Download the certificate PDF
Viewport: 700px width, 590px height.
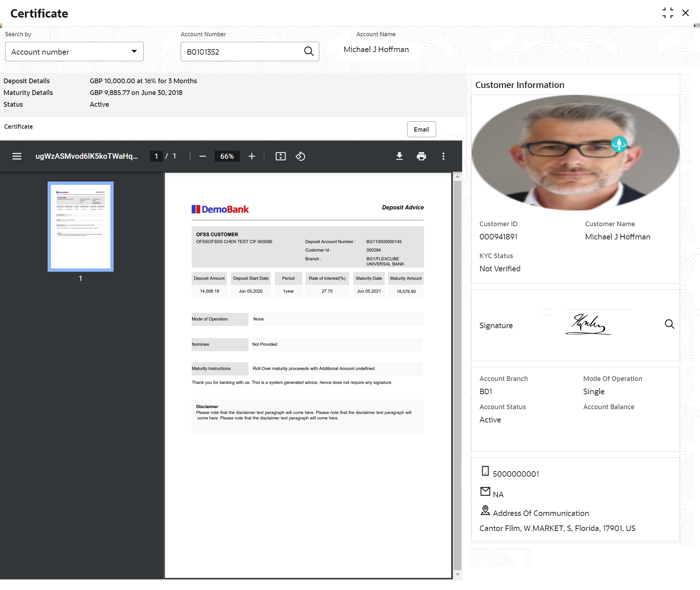coord(399,156)
